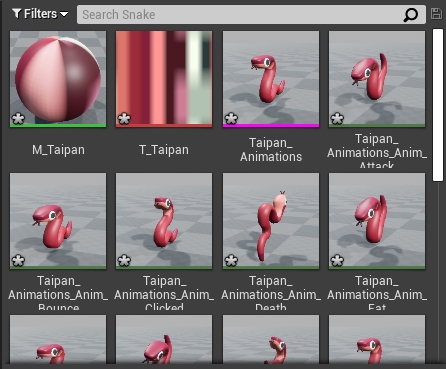Screen dimensions: 446x369
Task: Click the unsaved asterisk badge on Taipan_Animations
Action: pos(231,119)
